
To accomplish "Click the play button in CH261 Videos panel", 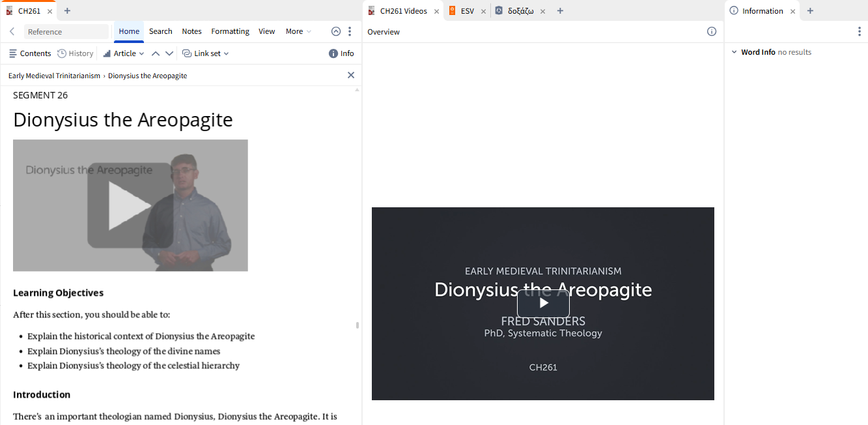I will (543, 303).
